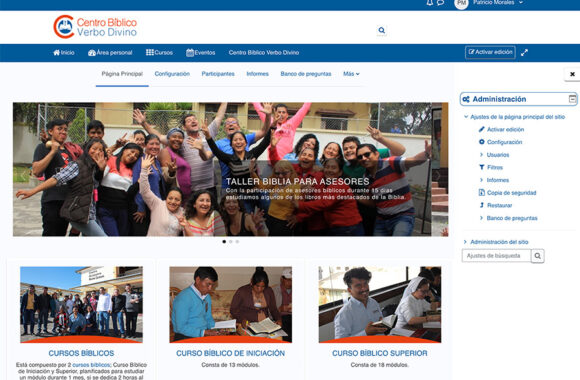Select the Configuración tab
The height and width of the screenshot is (380, 580).
[172, 74]
